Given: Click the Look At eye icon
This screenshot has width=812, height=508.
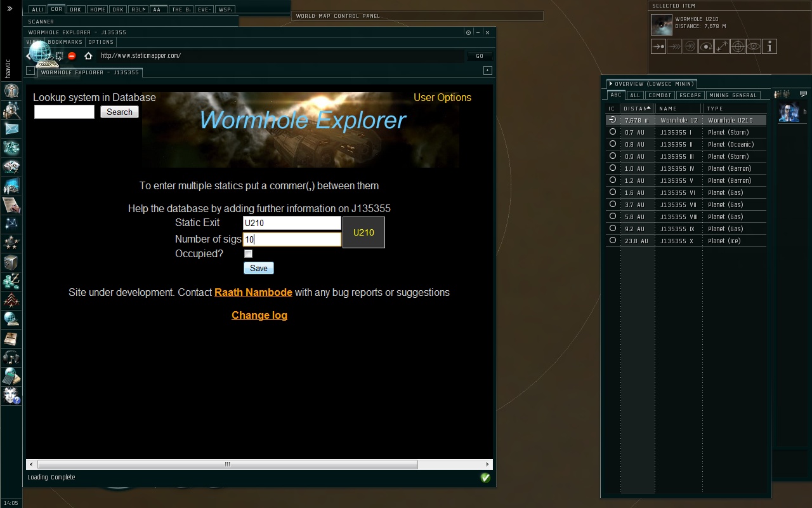Looking at the screenshot, I should point(753,46).
